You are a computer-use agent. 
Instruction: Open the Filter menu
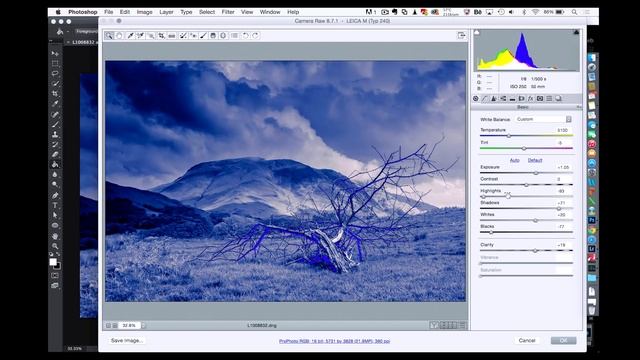coord(228,12)
